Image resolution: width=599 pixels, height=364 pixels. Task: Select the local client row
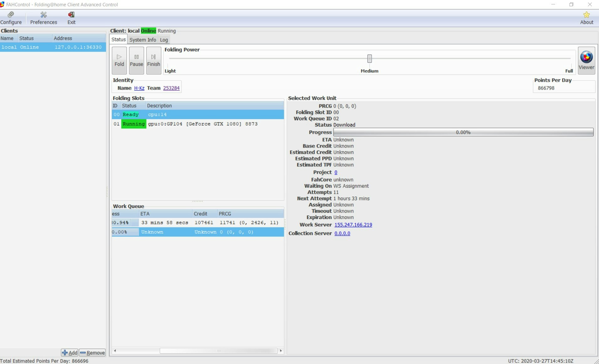53,47
